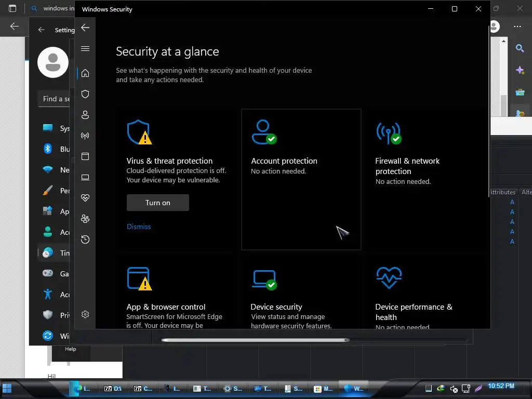
Task: Open App & browser control sidebar icon
Action: [85, 156]
